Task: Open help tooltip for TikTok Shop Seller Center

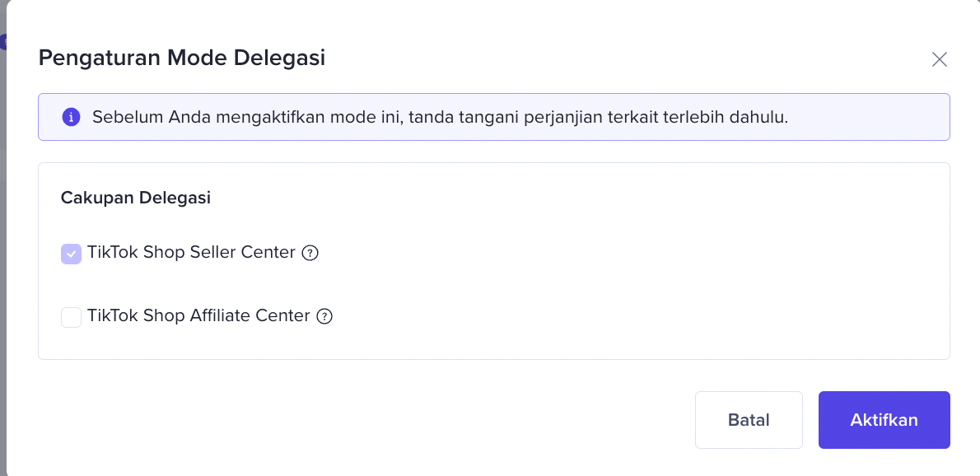Action: [310, 253]
